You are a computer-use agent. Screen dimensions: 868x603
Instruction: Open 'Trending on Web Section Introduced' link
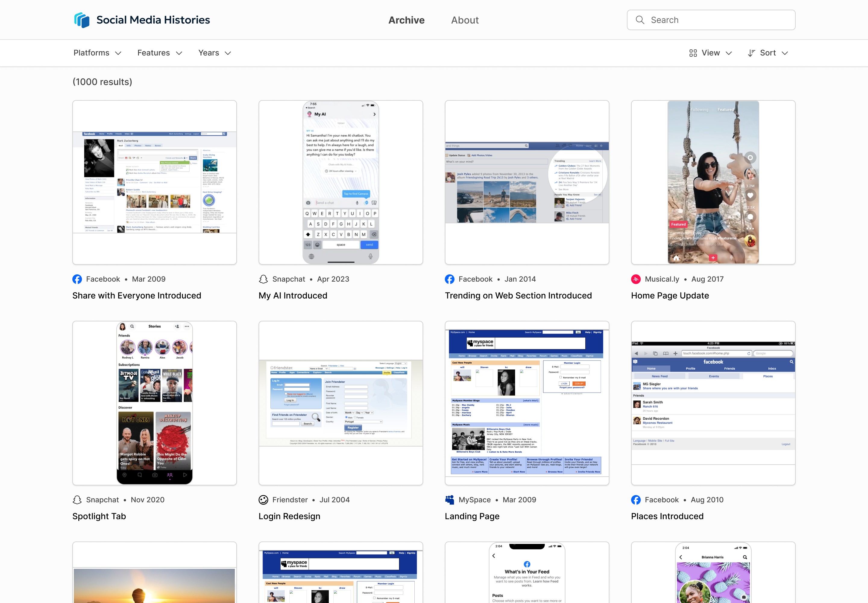[x=518, y=295]
